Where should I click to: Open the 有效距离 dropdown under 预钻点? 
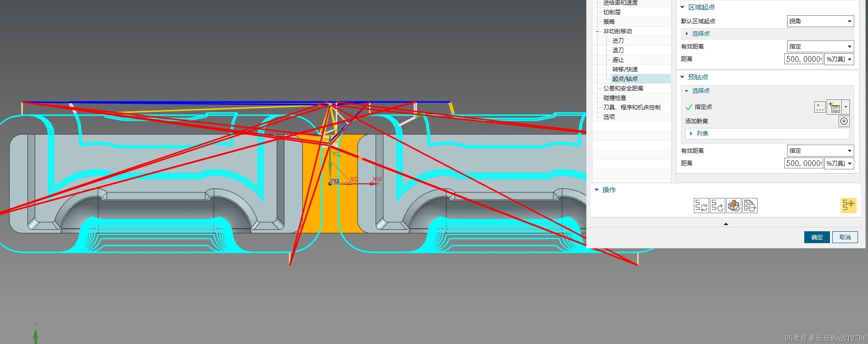pyautogui.click(x=820, y=150)
